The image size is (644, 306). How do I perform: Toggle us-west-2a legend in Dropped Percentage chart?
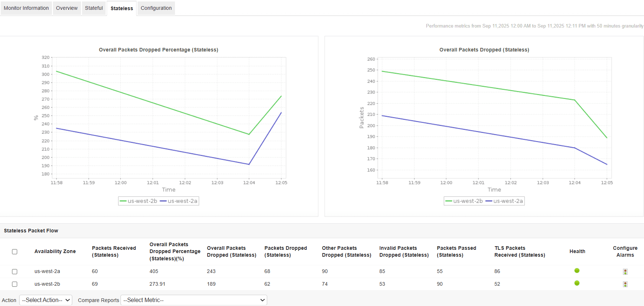coord(179,201)
